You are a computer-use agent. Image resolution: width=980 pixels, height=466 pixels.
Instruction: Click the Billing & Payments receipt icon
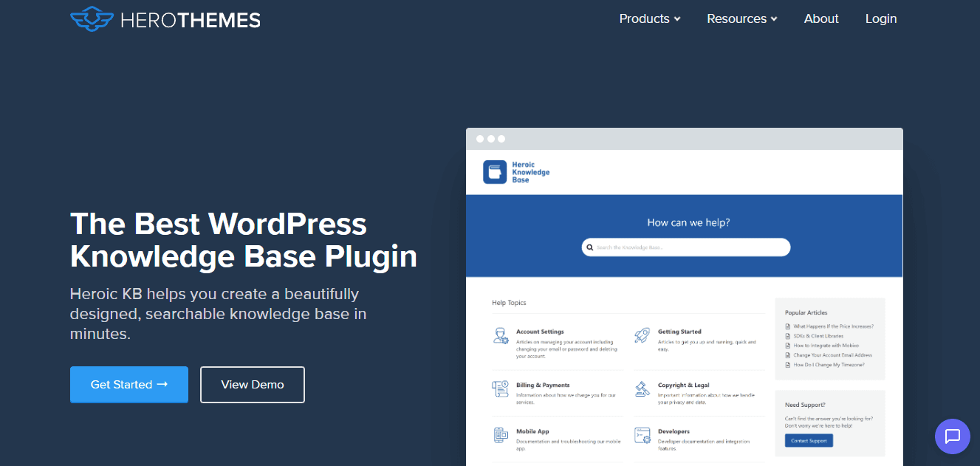pos(501,388)
